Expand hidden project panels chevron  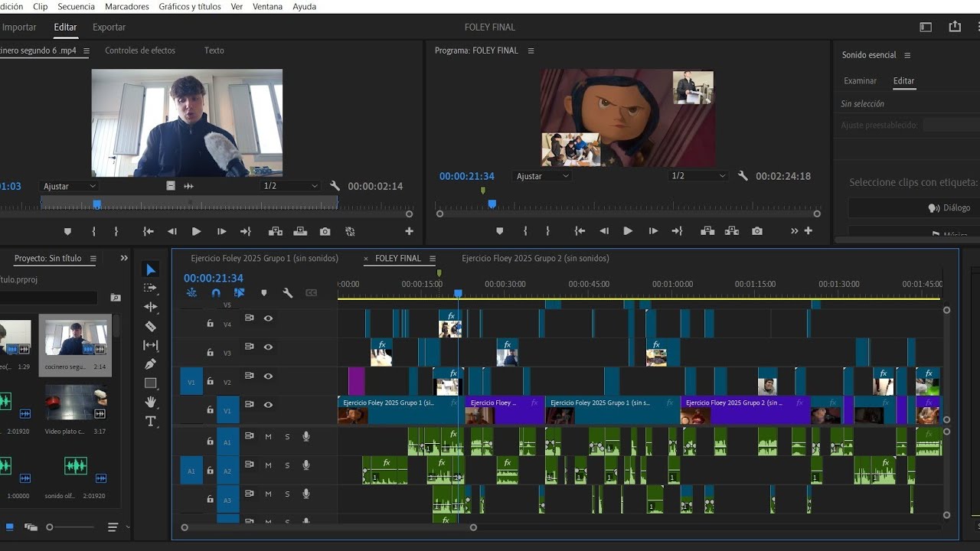click(124, 259)
